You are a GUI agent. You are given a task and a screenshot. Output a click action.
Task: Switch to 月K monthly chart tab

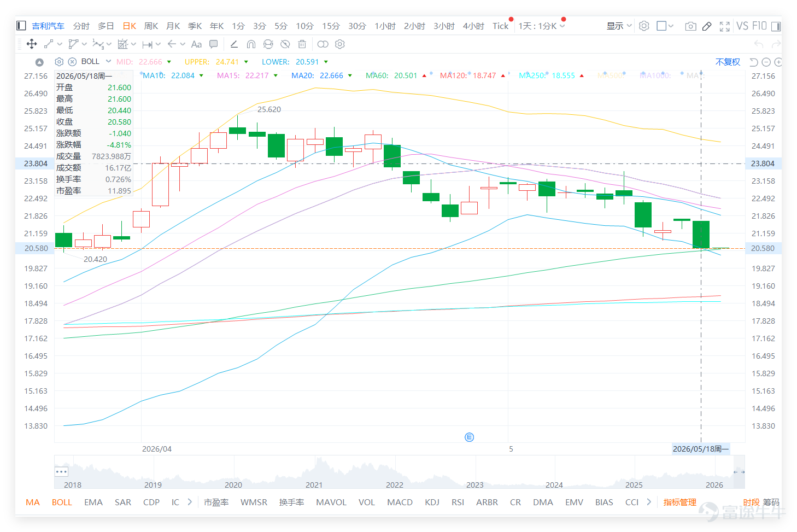pyautogui.click(x=173, y=26)
